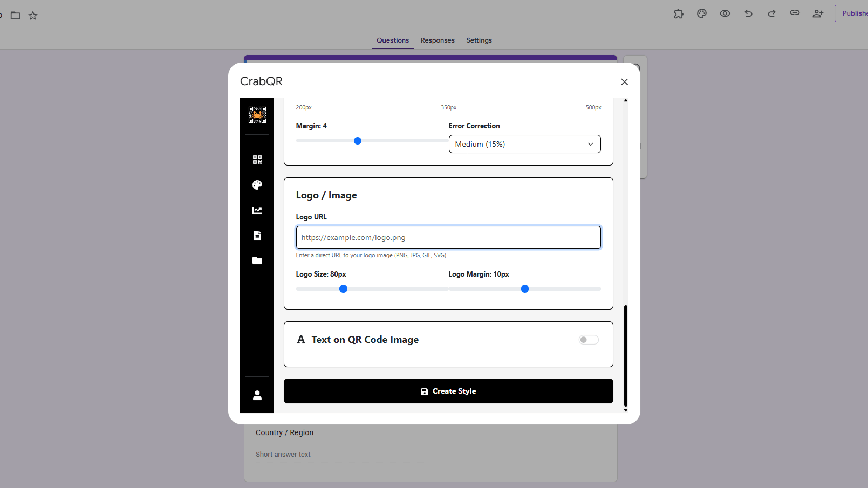868x488 pixels.
Task: Open the analytics chart icon in sidebar
Action: pyautogui.click(x=257, y=210)
